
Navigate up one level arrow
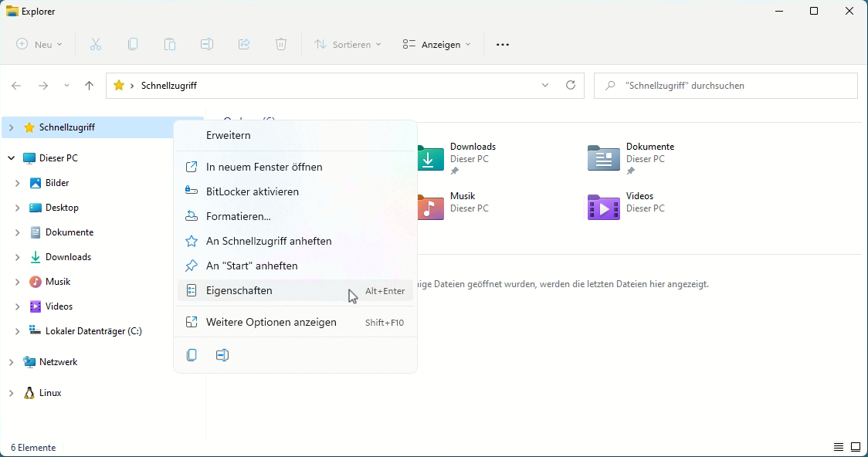pyautogui.click(x=89, y=86)
